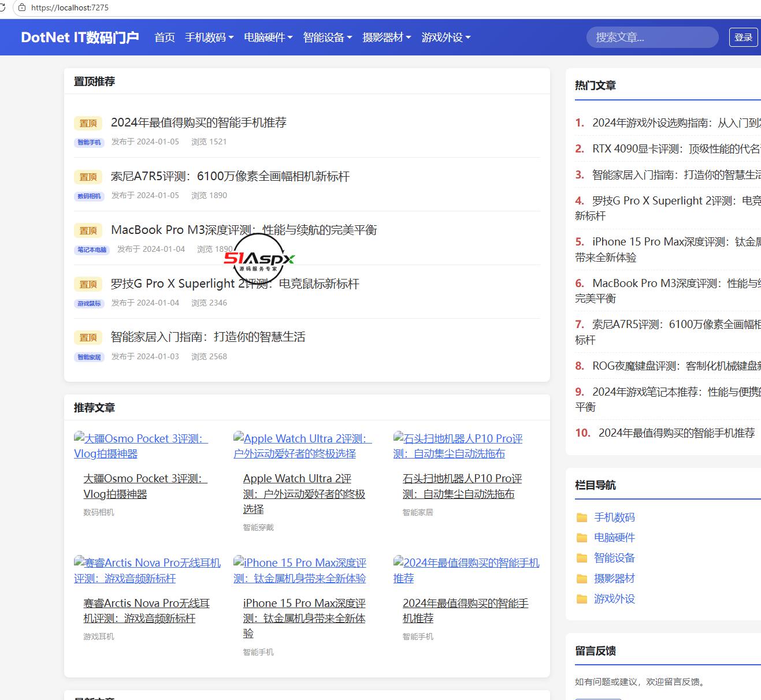
Task: Click the folder icon beside 手机数码
Action: coord(582,517)
